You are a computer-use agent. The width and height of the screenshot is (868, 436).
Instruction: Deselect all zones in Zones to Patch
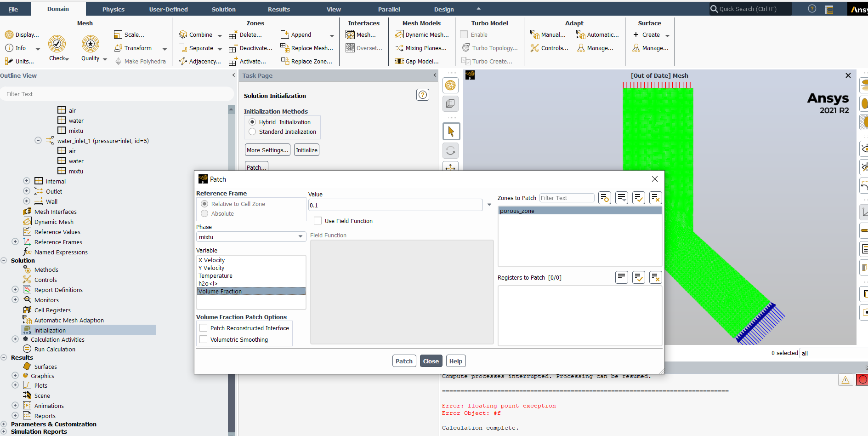tap(656, 198)
